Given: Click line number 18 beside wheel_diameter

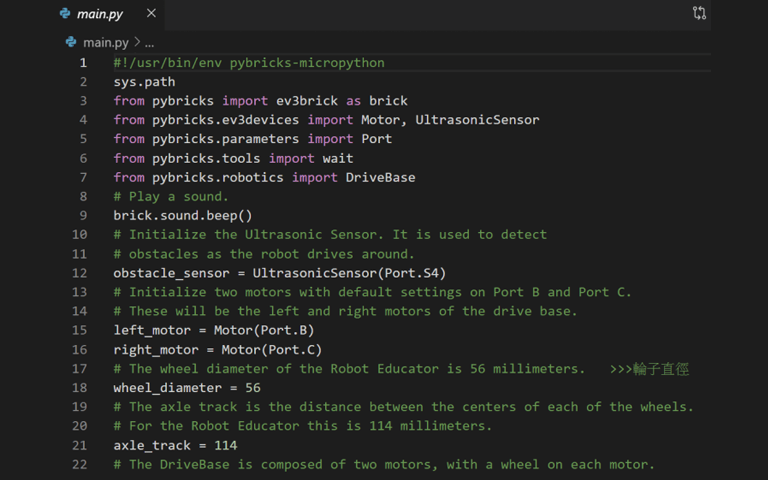Looking at the screenshot, I should [79, 388].
